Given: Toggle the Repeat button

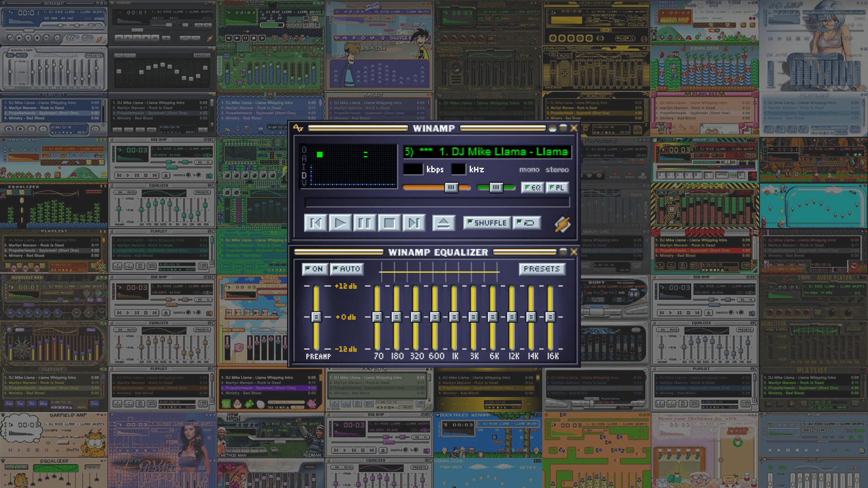Looking at the screenshot, I should [x=527, y=223].
